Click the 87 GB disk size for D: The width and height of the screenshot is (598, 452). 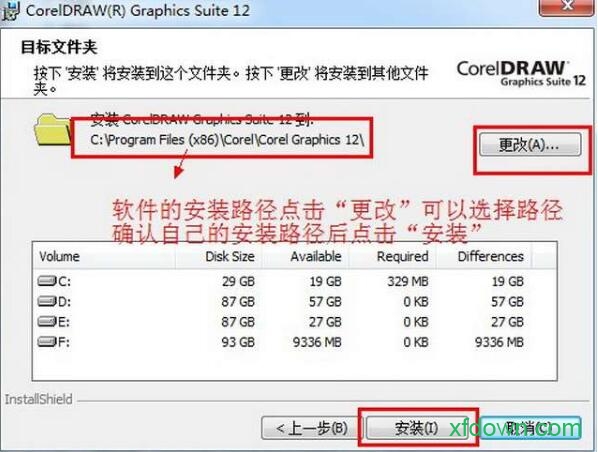click(x=238, y=302)
